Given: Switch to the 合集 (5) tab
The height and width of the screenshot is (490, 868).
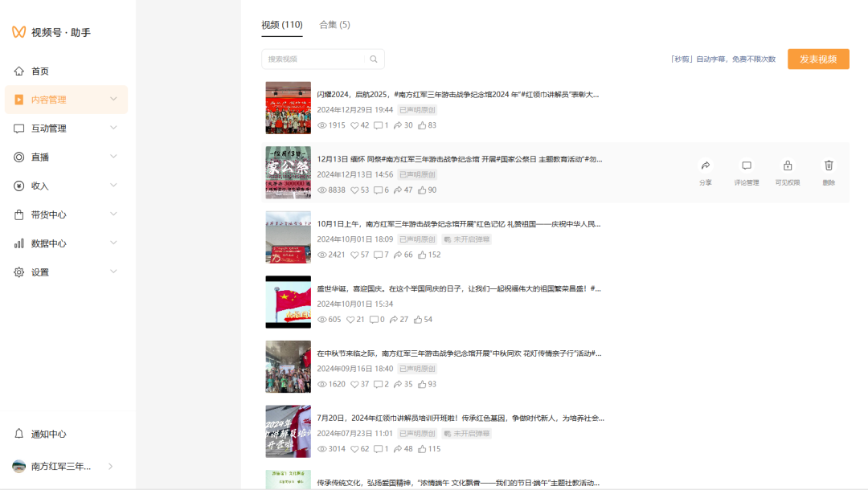Looking at the screenshot, I should (334, 24).
